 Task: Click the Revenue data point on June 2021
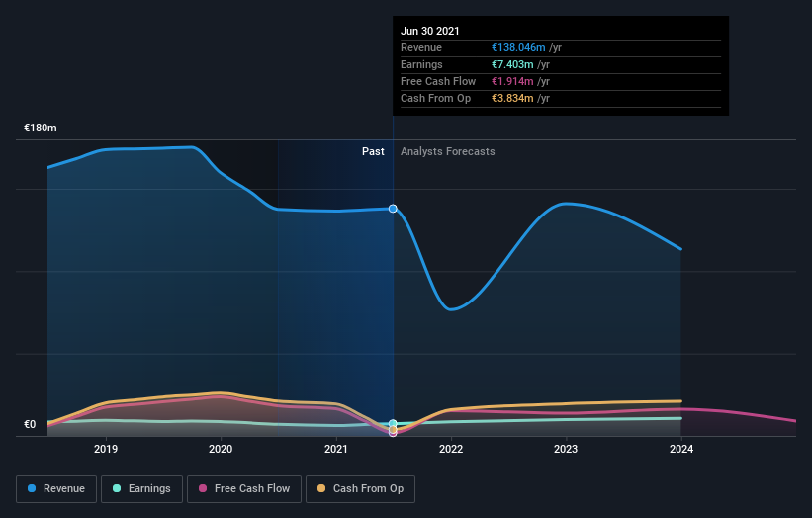pos(393,209)
